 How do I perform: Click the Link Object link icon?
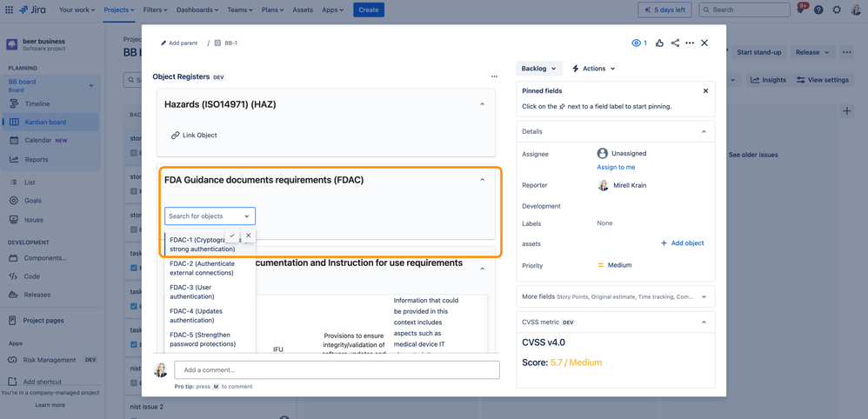(x=176, y=135)
